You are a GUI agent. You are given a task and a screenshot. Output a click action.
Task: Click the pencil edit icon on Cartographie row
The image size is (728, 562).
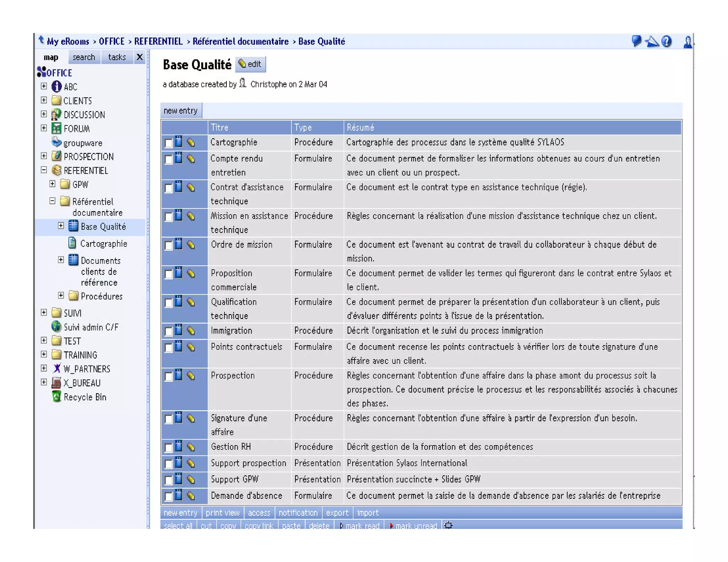pos(191,143)
